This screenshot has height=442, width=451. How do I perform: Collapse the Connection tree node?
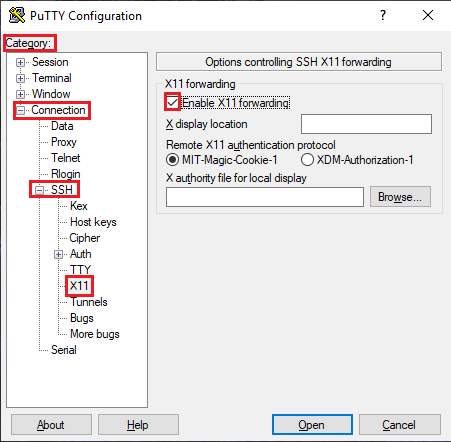pyautogui.click(x=20, y=110)
